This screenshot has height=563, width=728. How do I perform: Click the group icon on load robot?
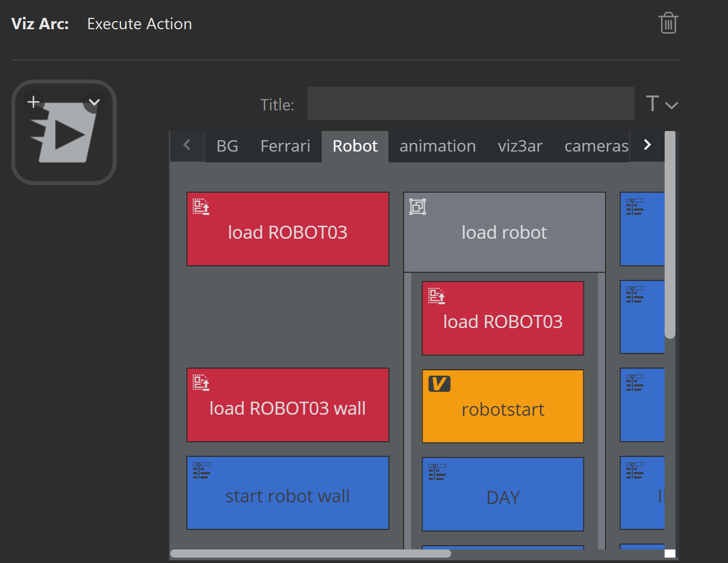click(418, 207)
